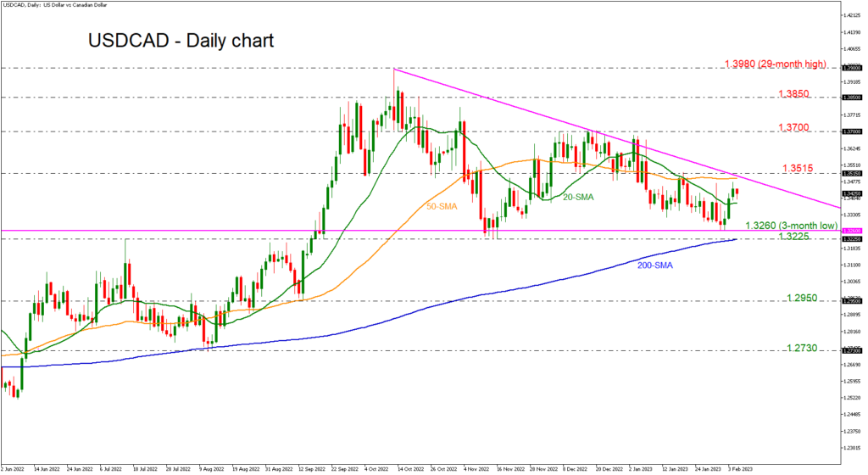Select the red '1.3515' resistance label
This screenshot has width=868, height=475.
click(797, 168)
